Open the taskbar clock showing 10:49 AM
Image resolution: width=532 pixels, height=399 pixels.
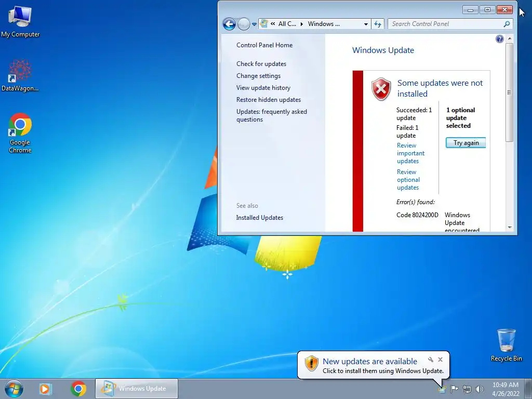tap(506, 389)
